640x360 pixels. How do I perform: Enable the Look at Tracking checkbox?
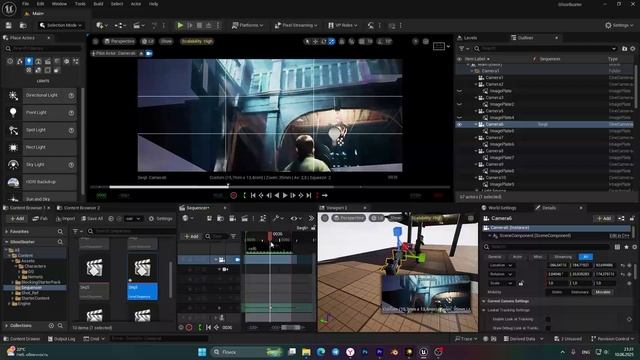click(548, 319)
